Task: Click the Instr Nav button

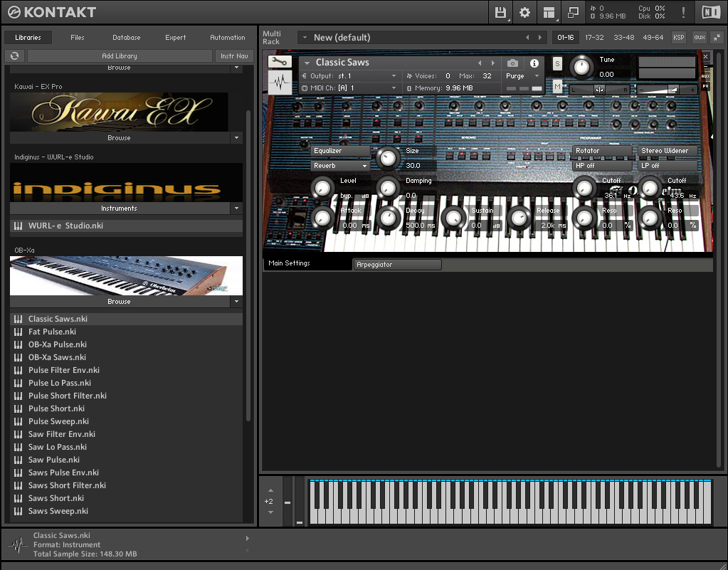Action: click(x=234, y=56)
